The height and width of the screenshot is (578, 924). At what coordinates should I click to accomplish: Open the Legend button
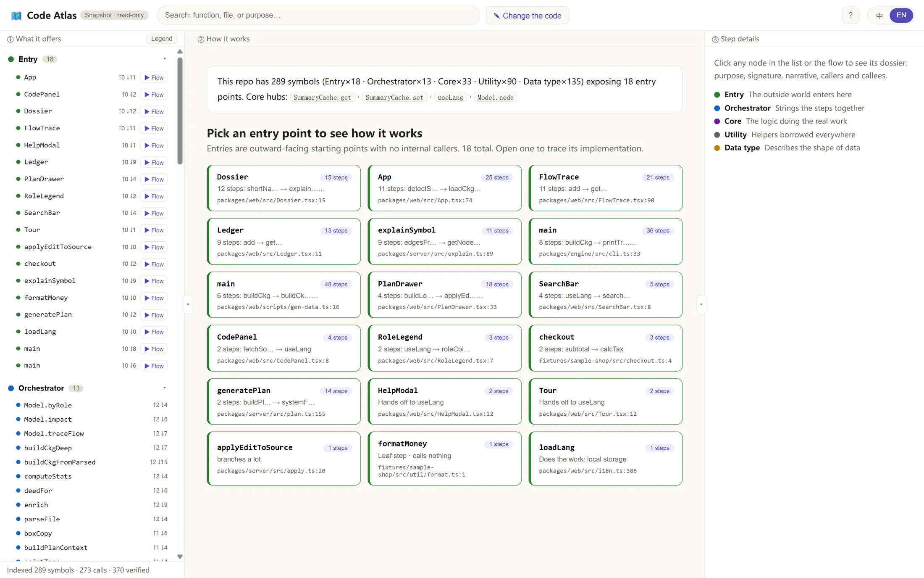coord(162,39)
